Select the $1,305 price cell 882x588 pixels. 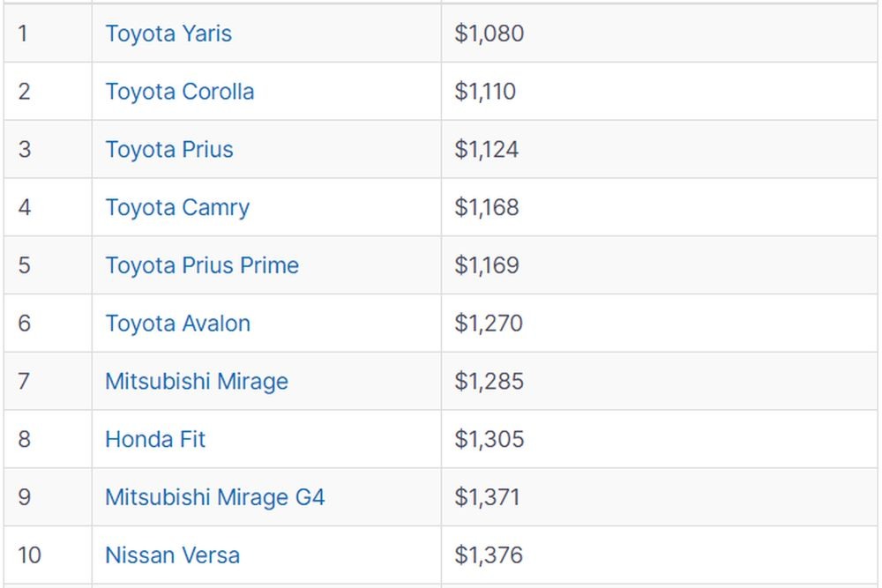coord(659,439)
